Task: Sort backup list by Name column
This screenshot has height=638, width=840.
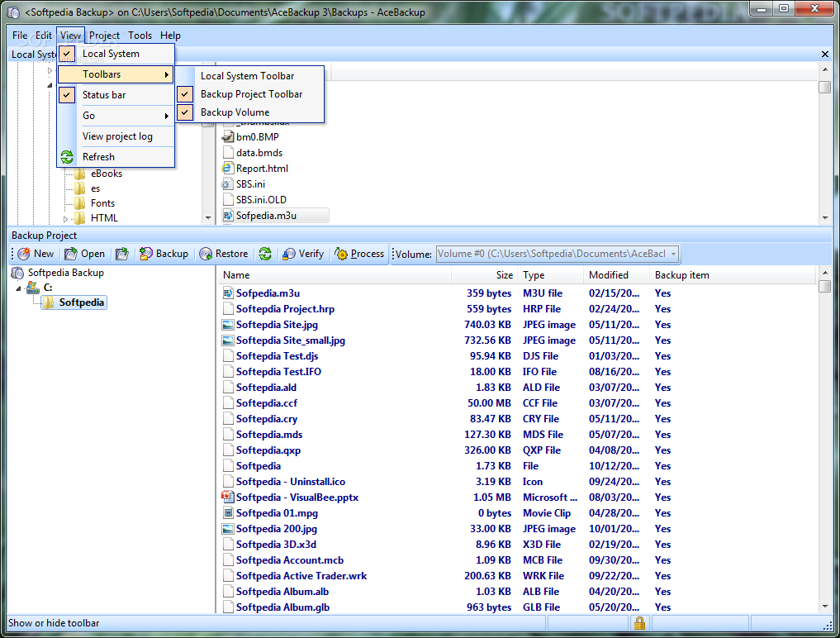Action: click(x=335, y=275)
